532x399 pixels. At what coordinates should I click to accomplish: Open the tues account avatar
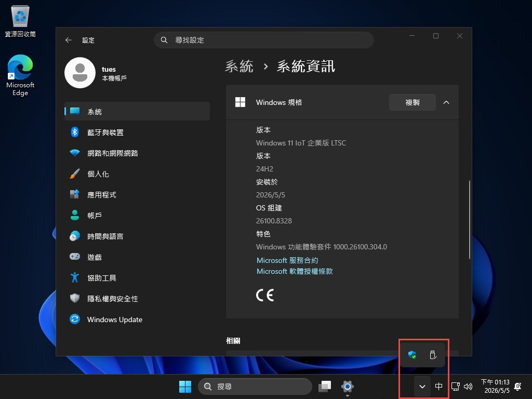pyautogui.click(x=80, y=73)
